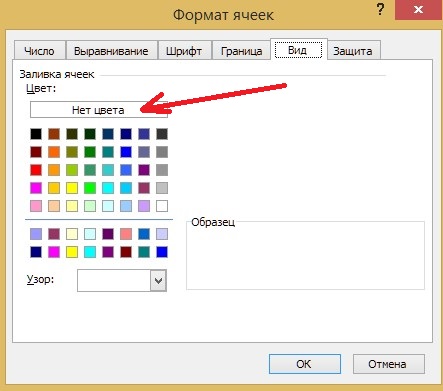The height and width of the screenshot is (391, 443).
Task: Pick the coral salmon swatch in lower palette
Action: pyautogui.click(x=126, y=234)
